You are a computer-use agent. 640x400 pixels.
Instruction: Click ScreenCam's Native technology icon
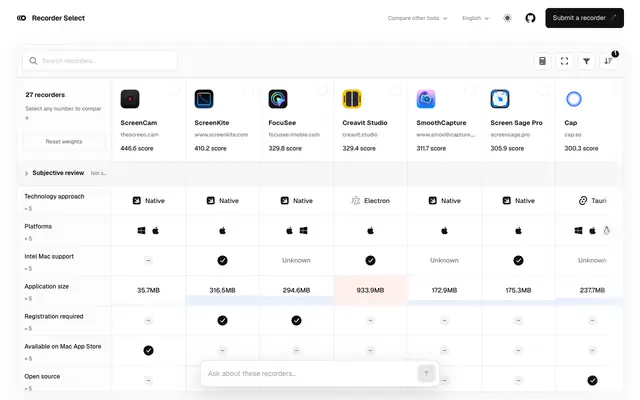137,200
